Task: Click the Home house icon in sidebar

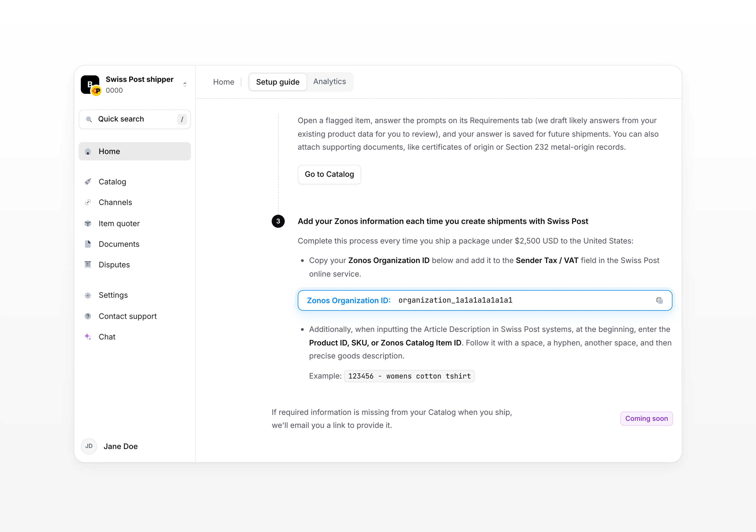Action: pos(88,151)
